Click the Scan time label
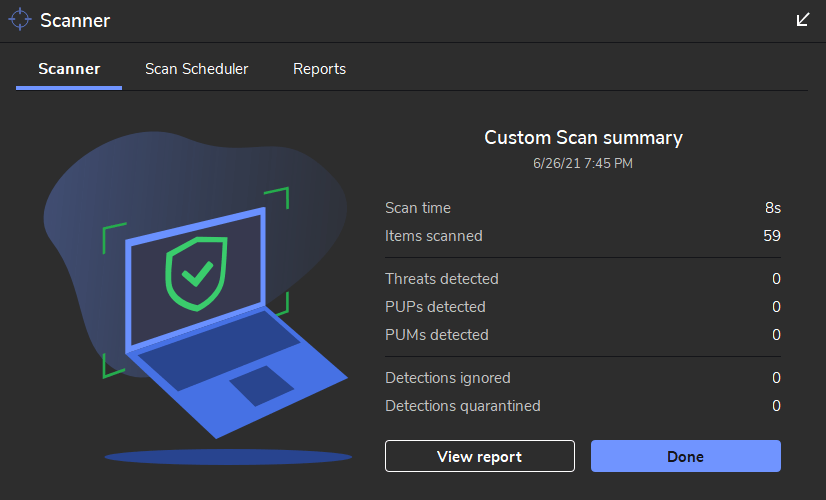Image resolution: width=826 pixels, height=500 pixels. 418,208
